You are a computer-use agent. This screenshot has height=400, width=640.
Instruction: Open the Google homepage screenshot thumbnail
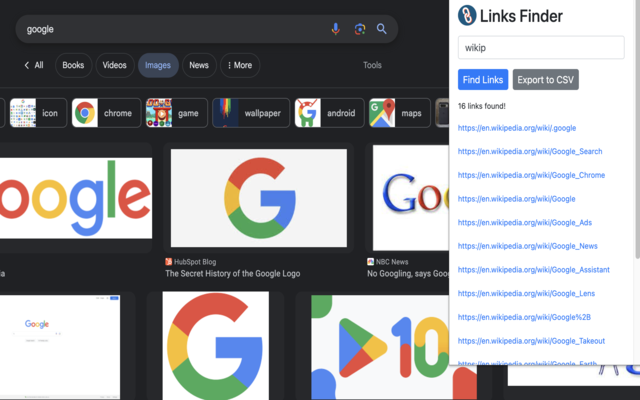click(60, 346)
